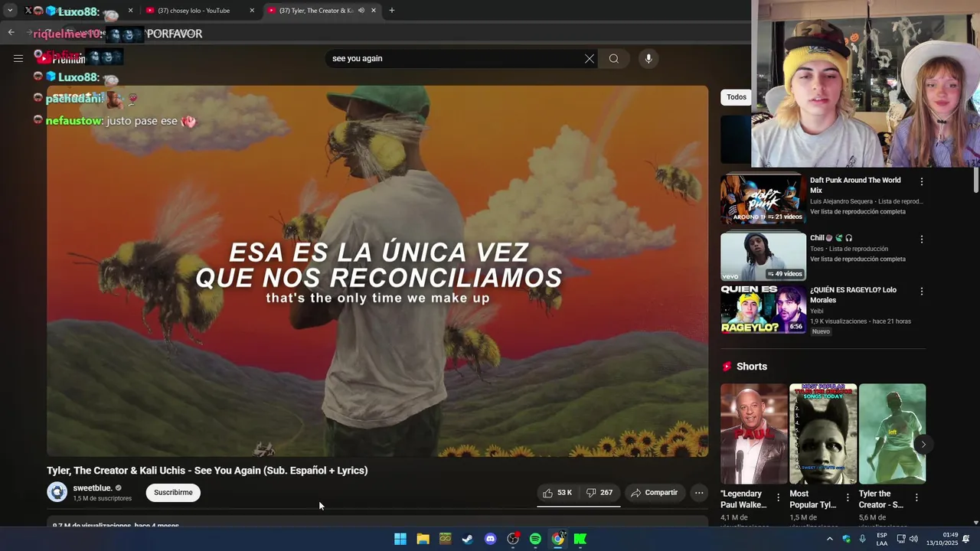
Task: Open sweetblue. channel avatar
Action: (57, 492)
